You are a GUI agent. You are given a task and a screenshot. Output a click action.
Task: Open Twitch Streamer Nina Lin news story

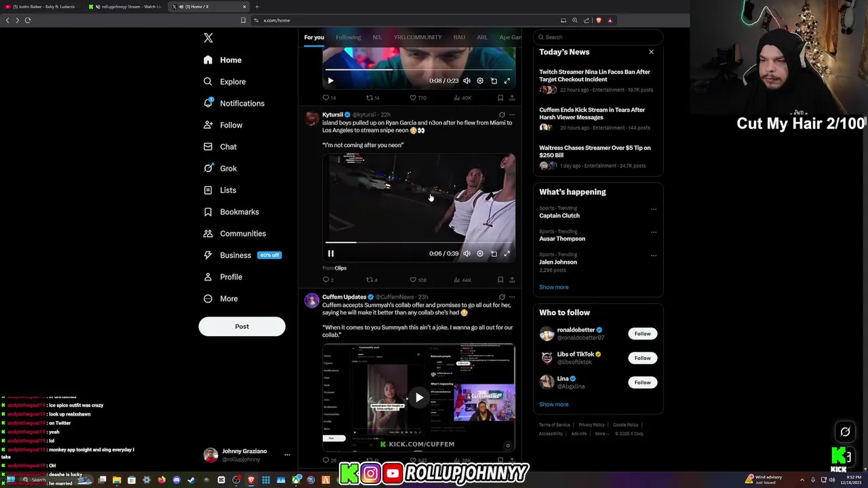[595, 75]
